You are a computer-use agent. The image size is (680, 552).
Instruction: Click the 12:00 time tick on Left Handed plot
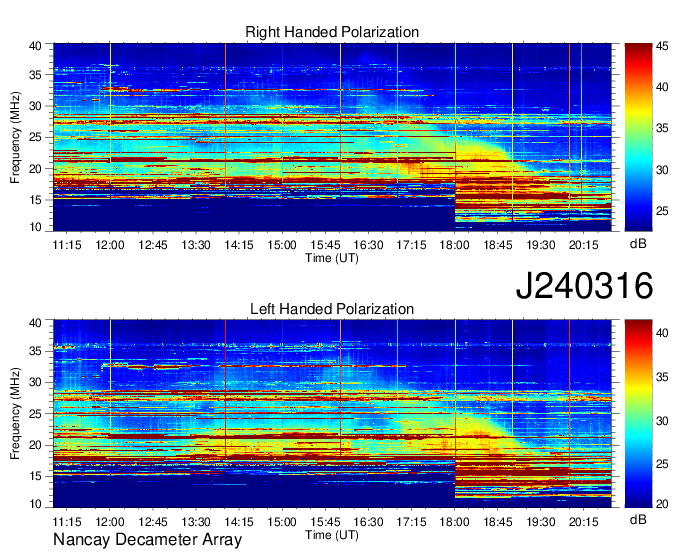pos(110,522)
